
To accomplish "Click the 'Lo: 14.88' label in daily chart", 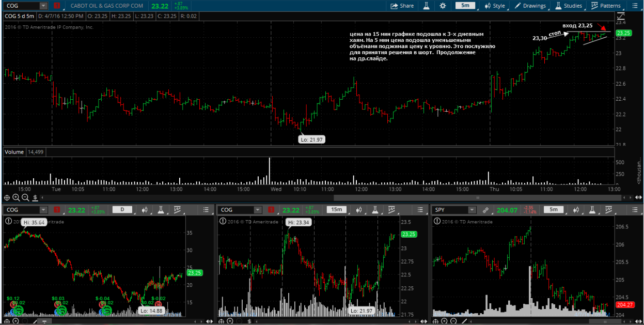I will (151, 311).
